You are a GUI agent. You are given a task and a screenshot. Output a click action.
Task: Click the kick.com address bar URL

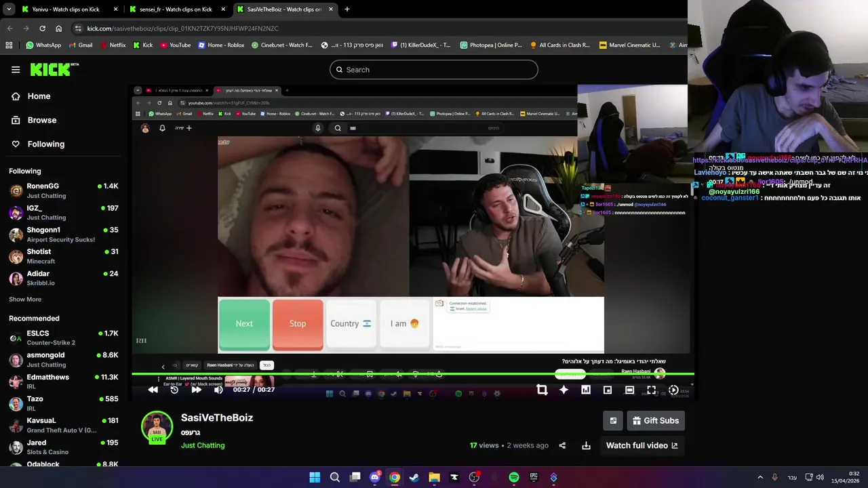click(x=182, y=28)
